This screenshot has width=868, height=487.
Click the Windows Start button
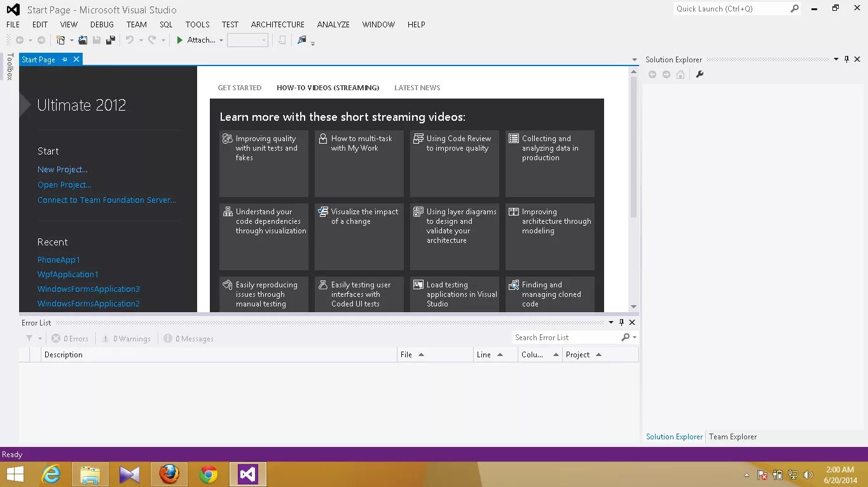click(15, 474)
